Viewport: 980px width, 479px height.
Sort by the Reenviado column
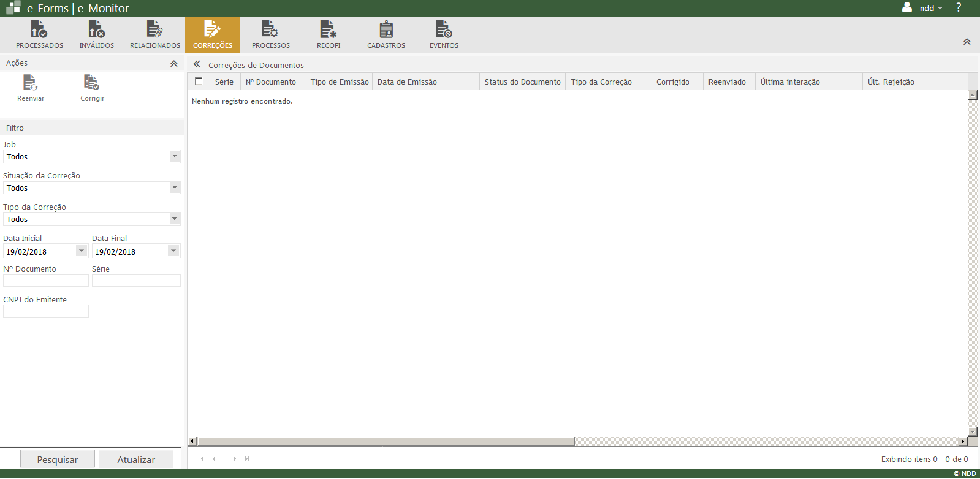(729, 82)
